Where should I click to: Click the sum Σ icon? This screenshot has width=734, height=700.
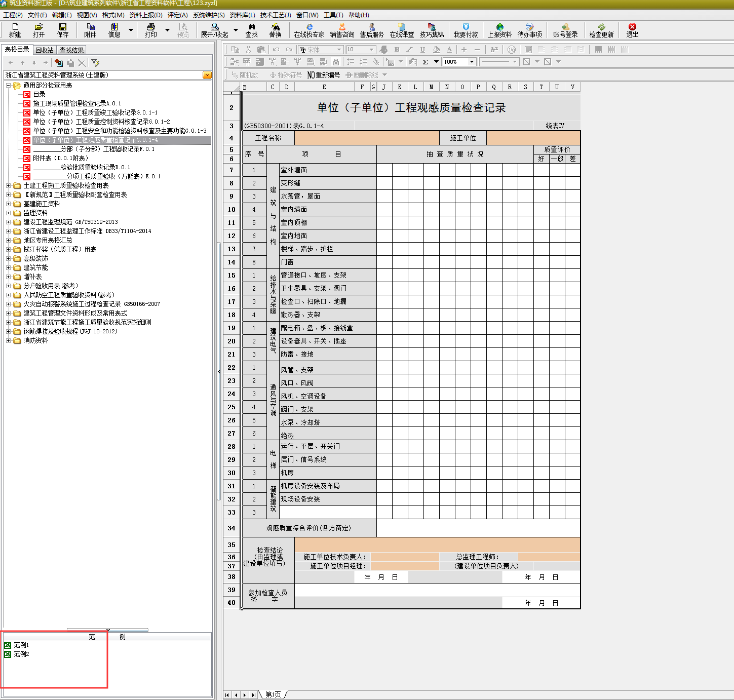click(425, 62)
